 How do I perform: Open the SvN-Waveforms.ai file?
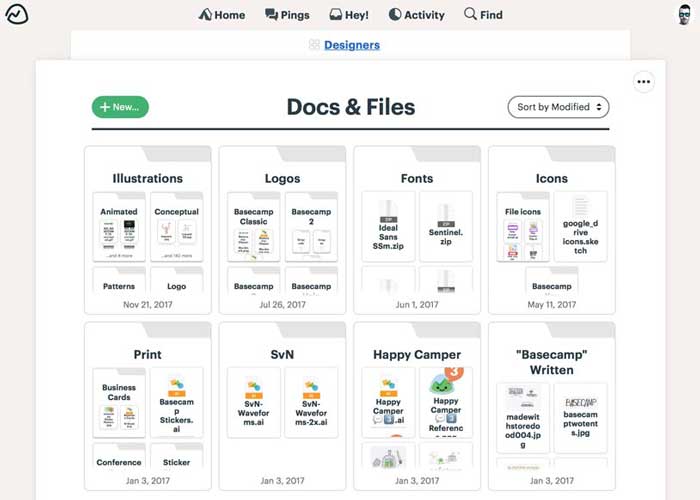[x=254, y=403]
